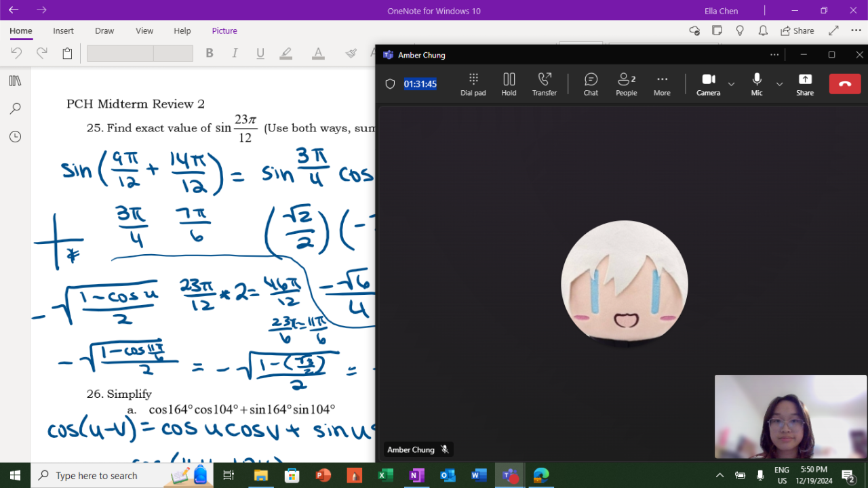This screenshot has height=488, width=868.
Task: Open the Chat panel in call
Action: click(x=591, y=83)
